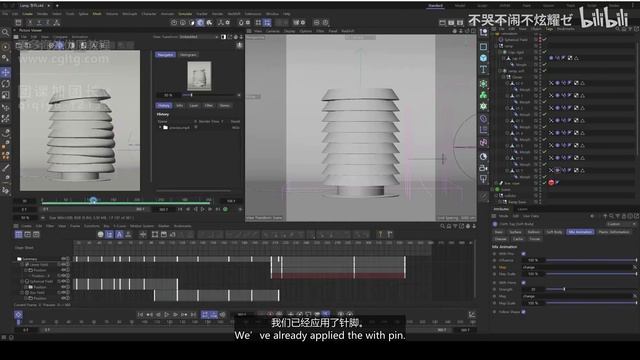Switch to the Navigator tab
This screenshot has width=640, height=360.
(165, 54)
